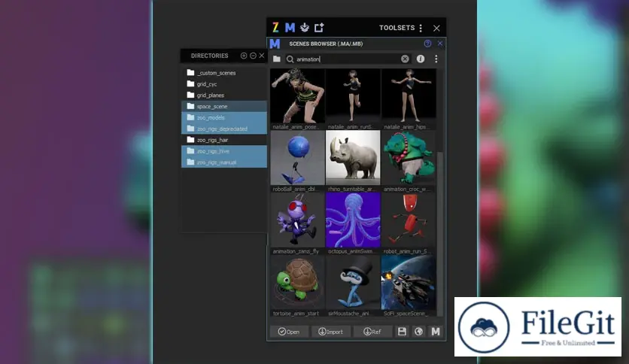Click the Ref button
629x364 pixels.
tap(372, 332)
